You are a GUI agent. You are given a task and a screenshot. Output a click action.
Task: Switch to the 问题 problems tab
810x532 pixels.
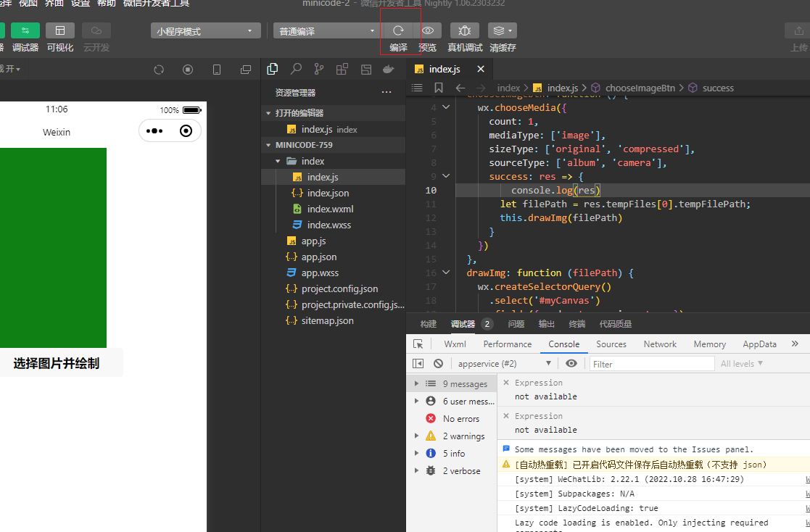coord(516,324)
